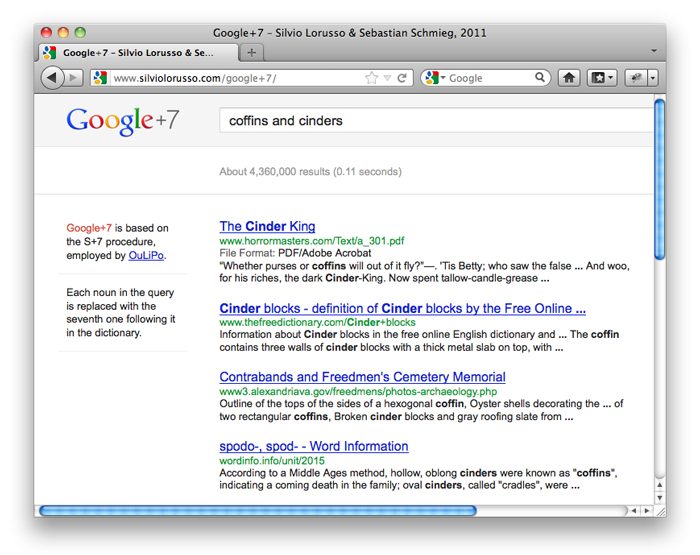700x555 pixels.
Task: Open a new tab with plus button
Action: pos(251,52)
